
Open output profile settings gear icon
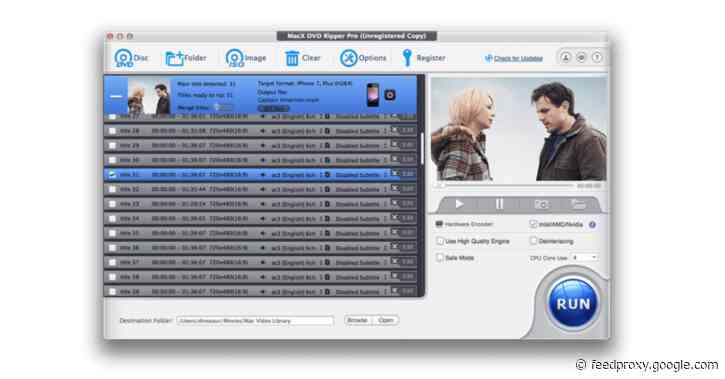click(390, 95)
